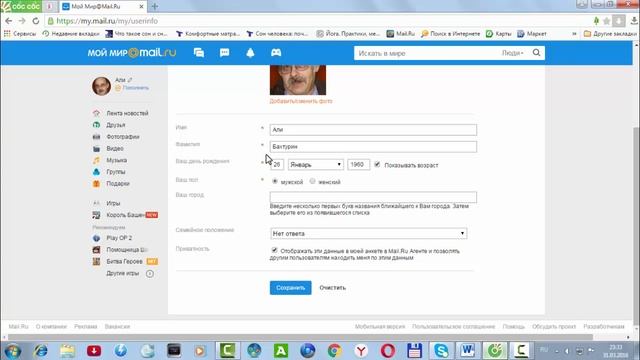Open the discussions speech bubble icon
640x360 pixels.
point(224,53)
